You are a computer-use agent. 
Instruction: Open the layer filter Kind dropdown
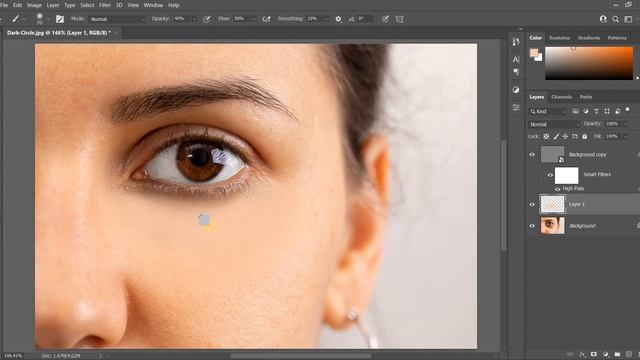point(548,111)
